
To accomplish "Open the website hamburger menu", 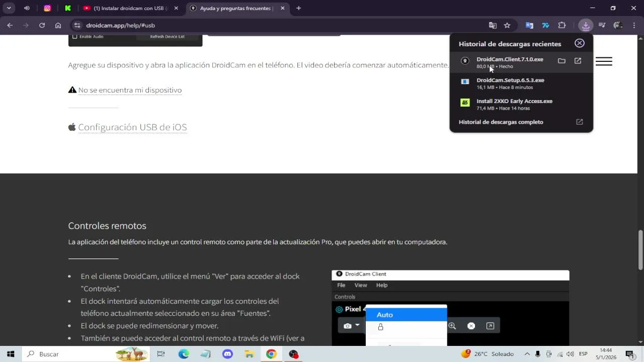I will pos(604,61).
